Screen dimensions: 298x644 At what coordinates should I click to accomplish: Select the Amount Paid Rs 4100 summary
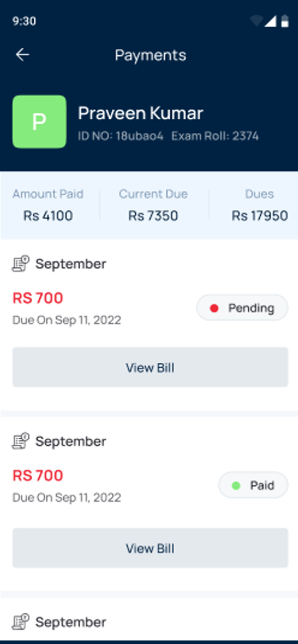48,205
